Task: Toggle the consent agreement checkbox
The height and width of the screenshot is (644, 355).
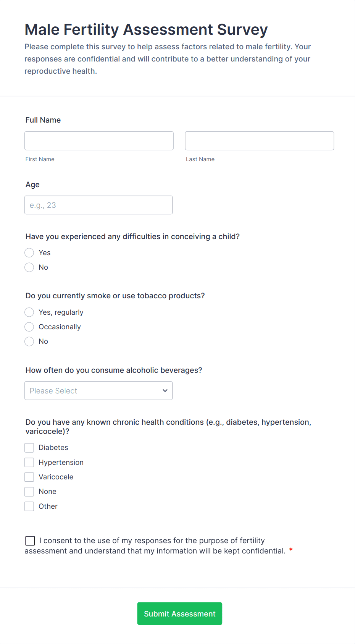Action: pyautogui.click(x=30, y=541)
